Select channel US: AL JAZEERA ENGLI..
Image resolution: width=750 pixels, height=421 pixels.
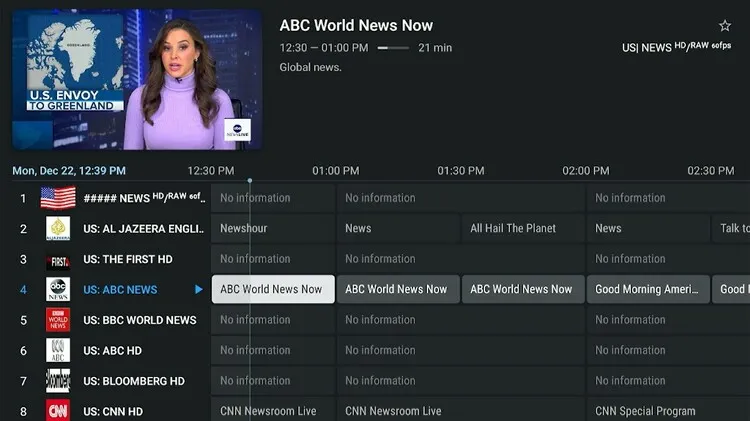click(143, 229)
